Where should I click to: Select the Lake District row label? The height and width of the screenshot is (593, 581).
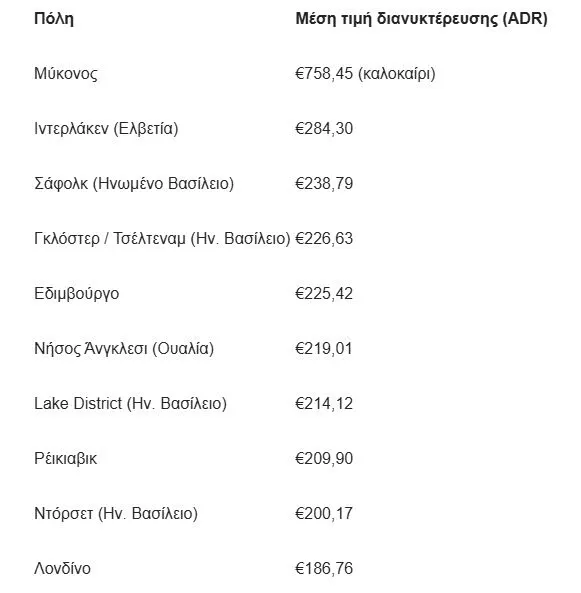click(130, 404)
